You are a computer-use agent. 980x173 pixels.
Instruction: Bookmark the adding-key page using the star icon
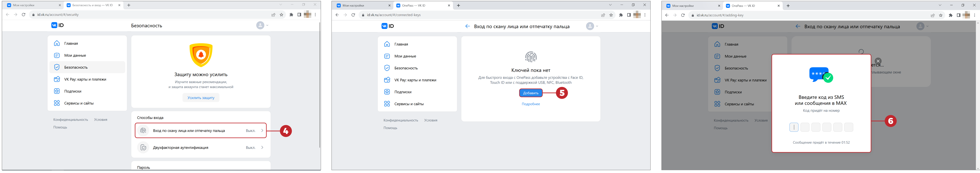[940, 15]
